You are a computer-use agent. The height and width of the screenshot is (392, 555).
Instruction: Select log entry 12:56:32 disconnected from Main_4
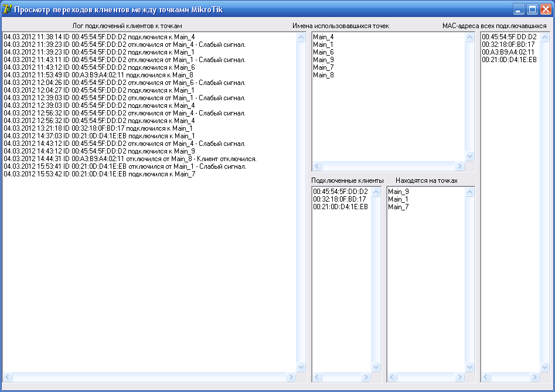pos(125,113)
